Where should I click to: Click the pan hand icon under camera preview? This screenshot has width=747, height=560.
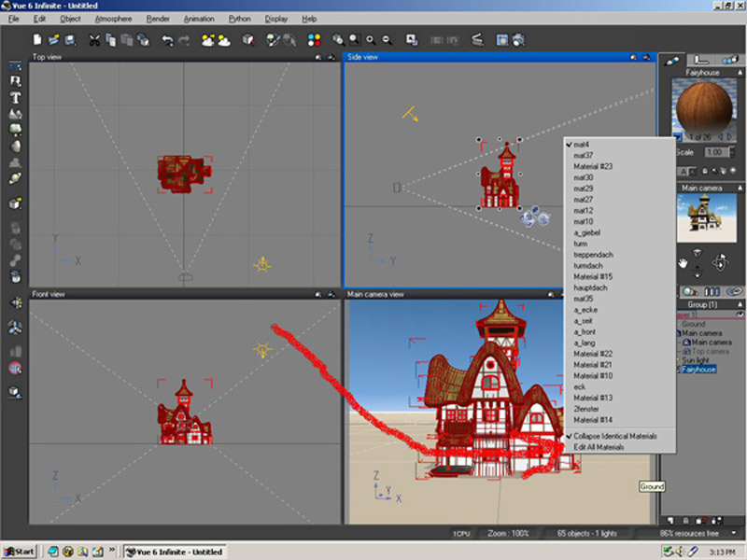click(x=684, y=262)
